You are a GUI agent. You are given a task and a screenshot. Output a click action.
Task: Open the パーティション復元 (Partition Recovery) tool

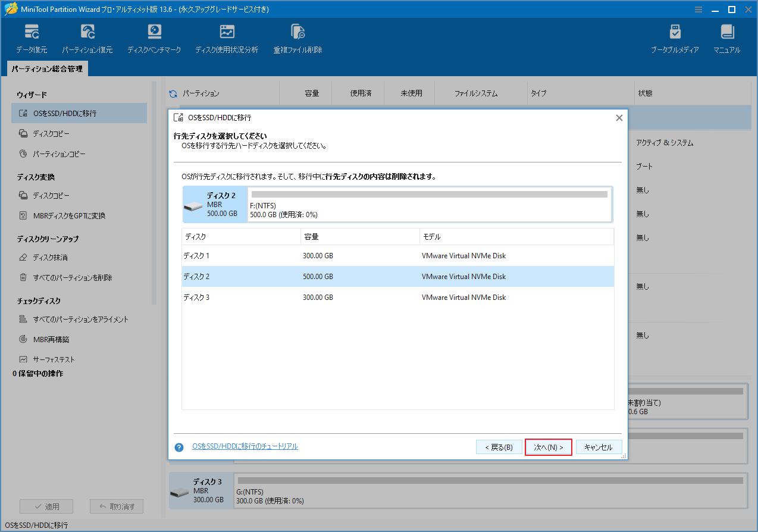[87, 37]
